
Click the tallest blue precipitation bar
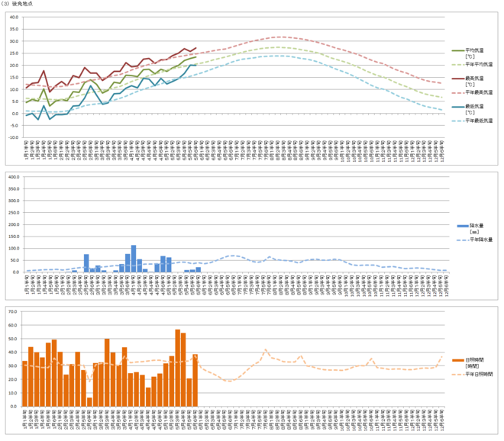(134, 259)
